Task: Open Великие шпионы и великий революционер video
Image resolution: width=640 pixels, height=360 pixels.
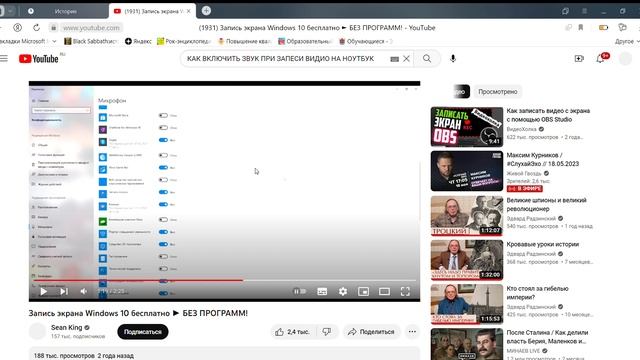Action: tap(547, 204)
